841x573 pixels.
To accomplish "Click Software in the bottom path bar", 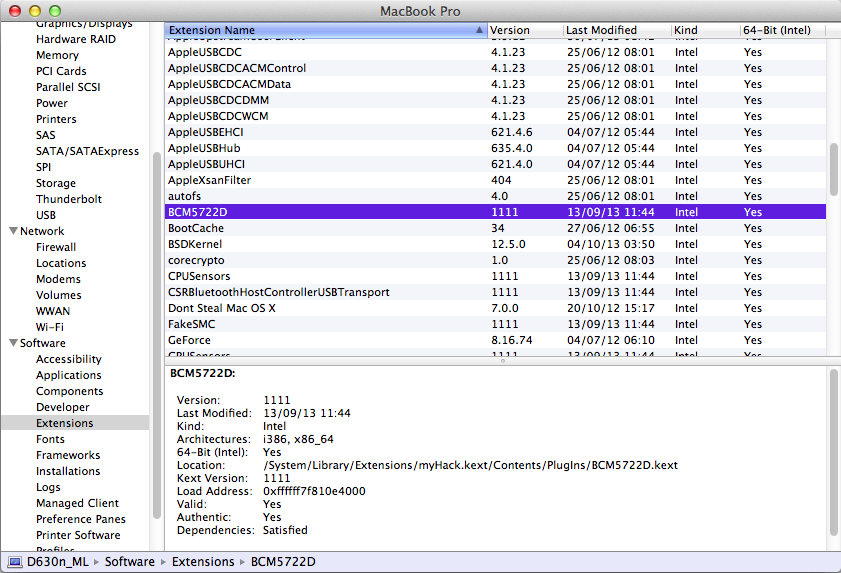I will [x=129, y=562].
